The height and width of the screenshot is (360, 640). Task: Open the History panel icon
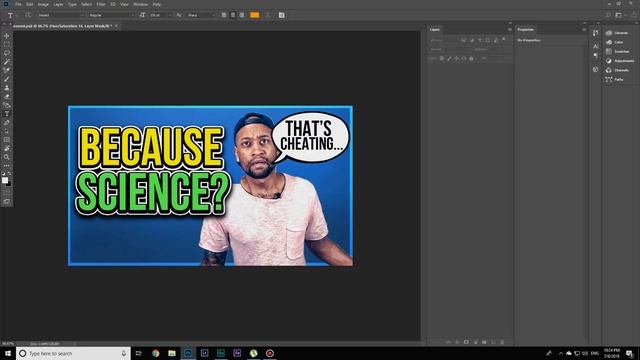click(596, 33)
